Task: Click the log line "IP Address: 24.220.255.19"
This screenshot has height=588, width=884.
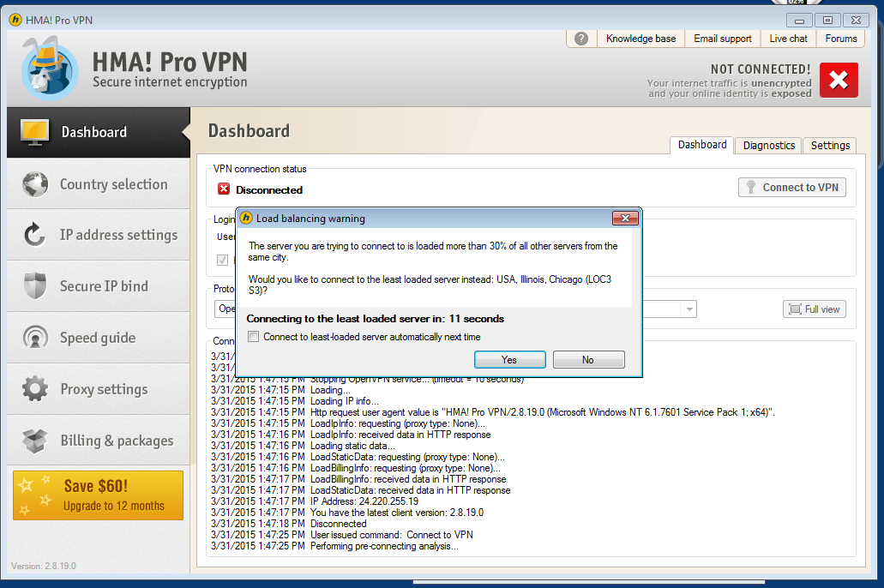Action: [364, 501]
